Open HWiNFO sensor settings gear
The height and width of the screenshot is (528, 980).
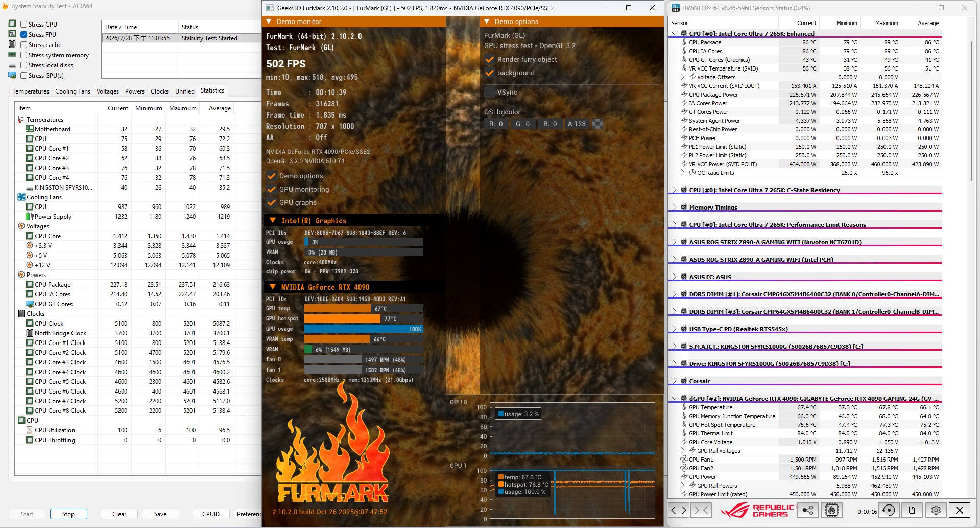pos(936,510)
